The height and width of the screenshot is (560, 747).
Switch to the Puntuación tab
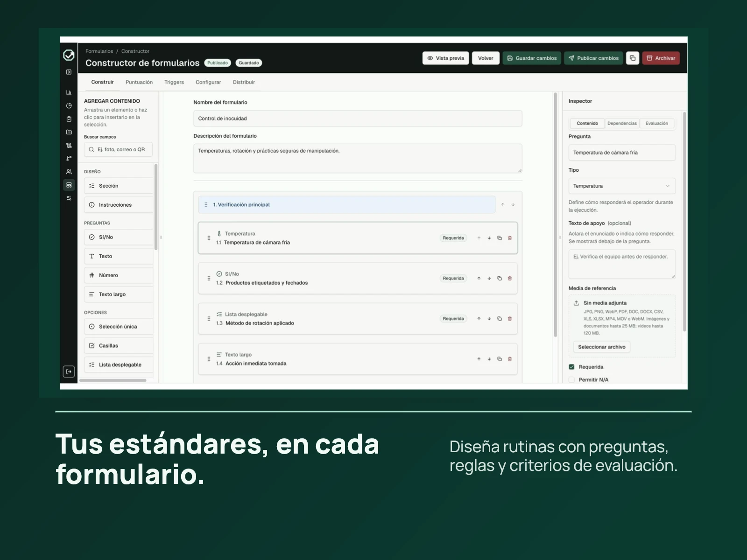[x=139, y=82]
